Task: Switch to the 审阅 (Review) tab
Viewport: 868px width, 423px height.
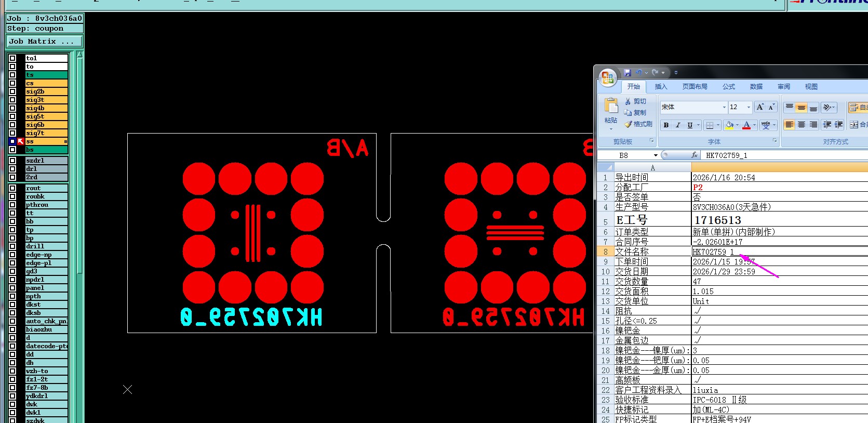Action: pyautogui.click(x=784, y=87)
